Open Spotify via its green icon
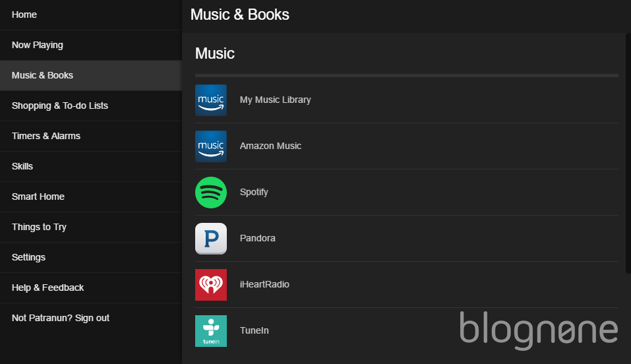This screenshot has width=631, height=364. pyautogui.click(x=211, y=193)
